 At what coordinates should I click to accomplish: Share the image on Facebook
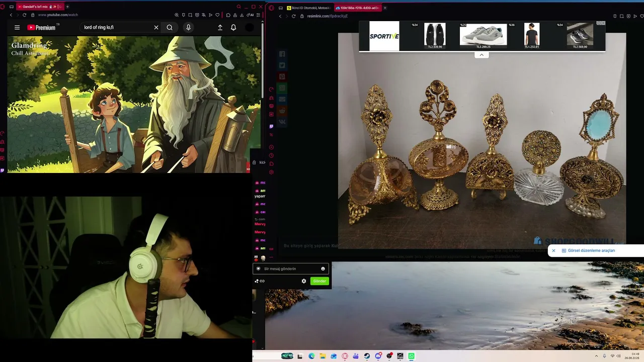282,54
